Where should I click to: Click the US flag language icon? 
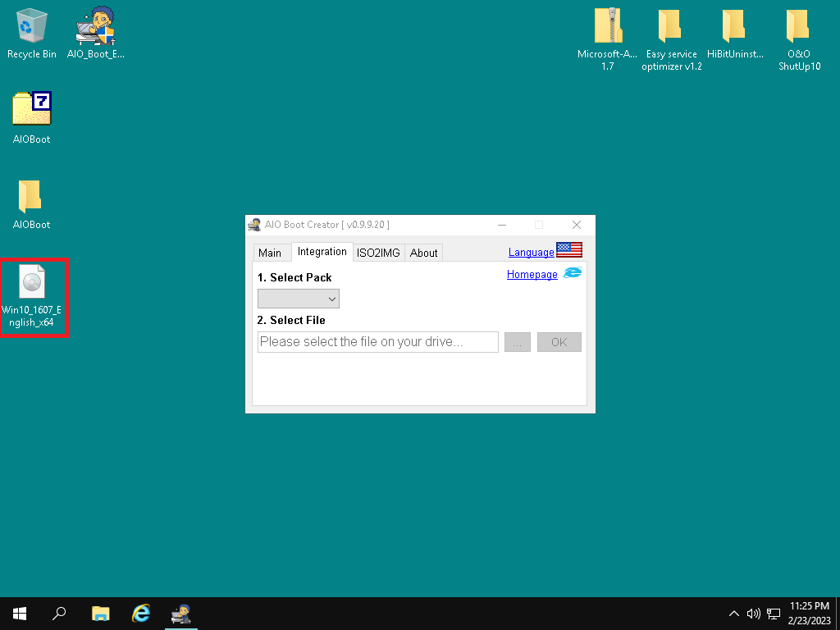click(x=568, y=250)
